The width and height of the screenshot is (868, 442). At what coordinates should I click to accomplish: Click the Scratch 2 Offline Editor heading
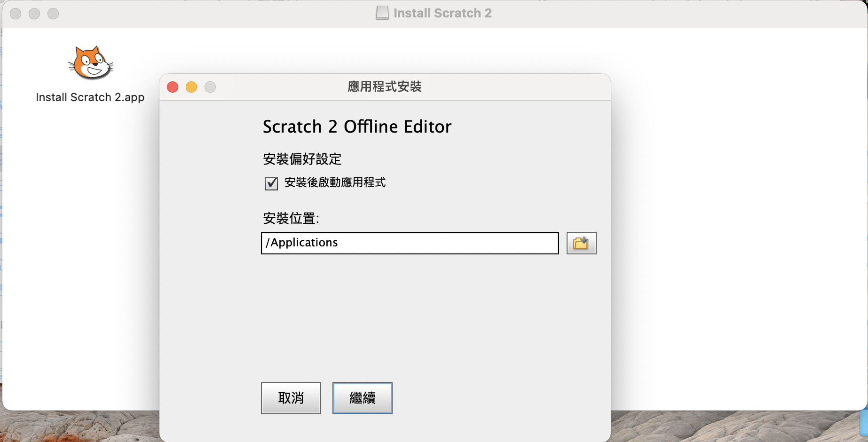357,127
